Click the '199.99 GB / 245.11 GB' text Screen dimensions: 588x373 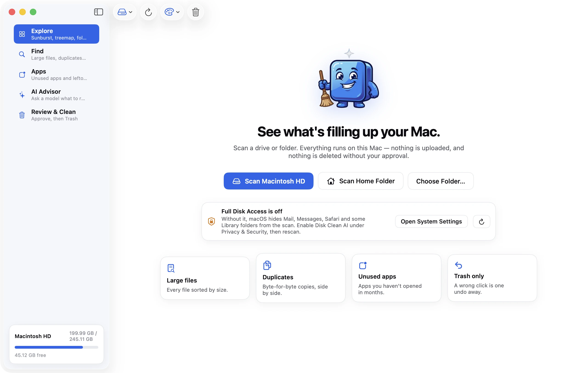click(x=83, y=336)
